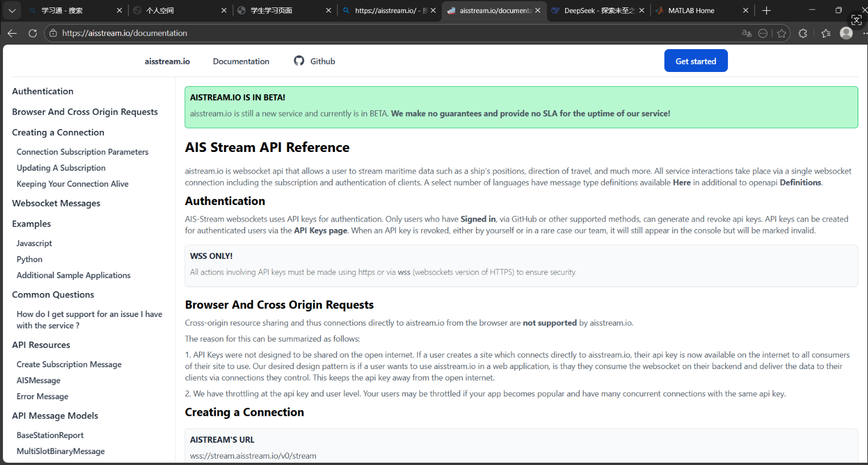The height and width of the screenshot is (465, 868).
Task: Open Connection Subscription Parameters sidebar link
Action: [82, 152]
